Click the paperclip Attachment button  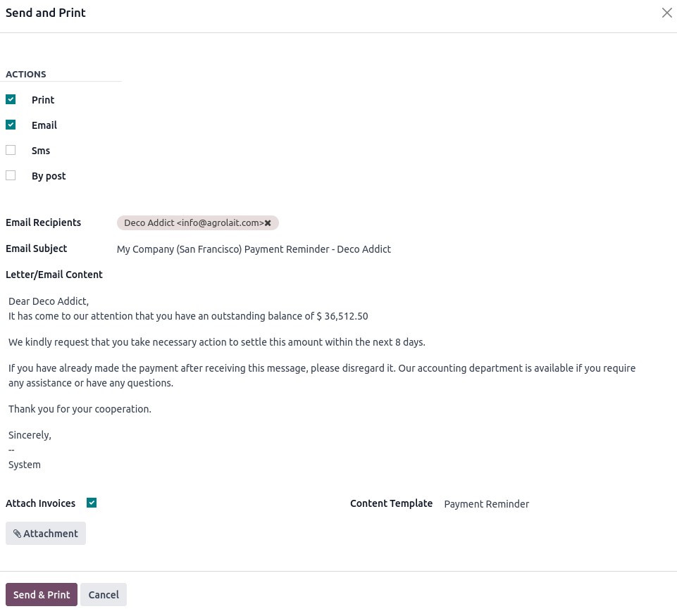point(46,534)
